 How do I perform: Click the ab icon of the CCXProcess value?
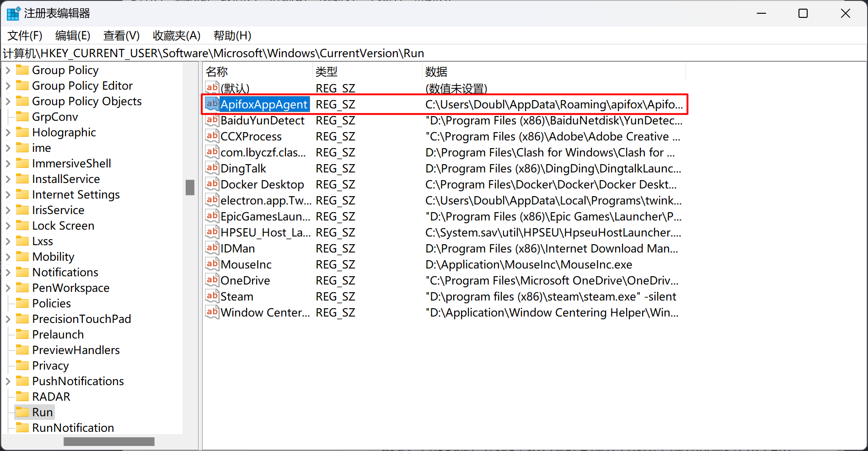point(212,136)
